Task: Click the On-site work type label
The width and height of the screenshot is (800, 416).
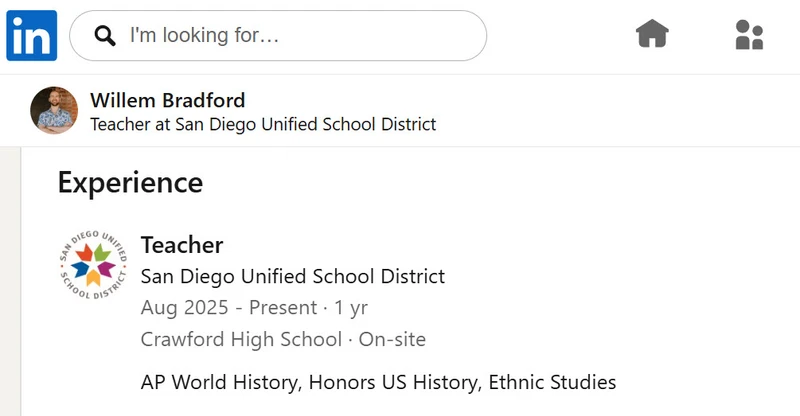Action: coord(392,339)
